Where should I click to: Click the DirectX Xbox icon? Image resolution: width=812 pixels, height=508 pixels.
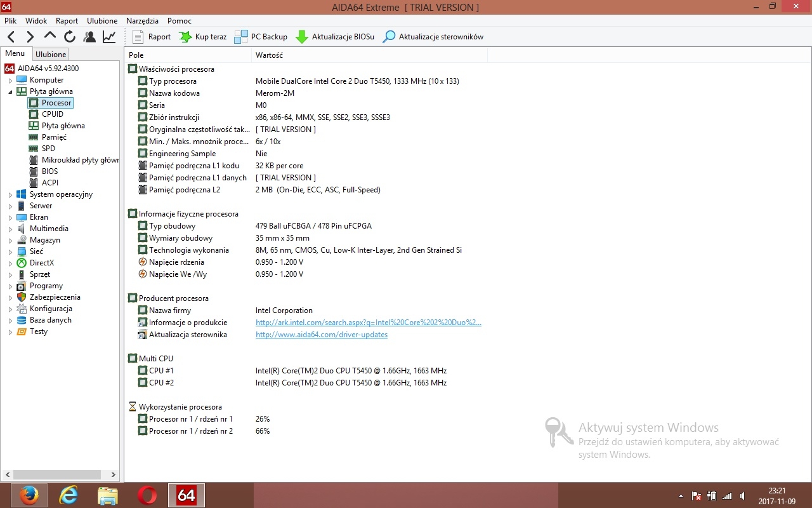point(22,263)
